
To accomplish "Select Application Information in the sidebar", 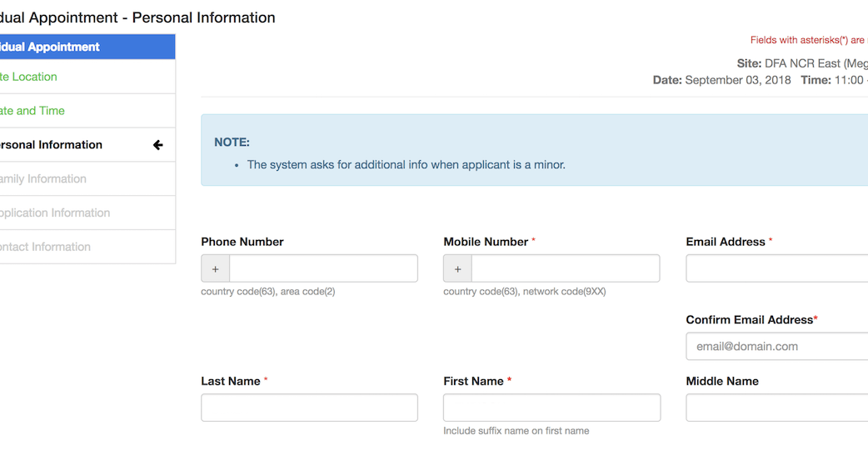I will coord(55,213).
